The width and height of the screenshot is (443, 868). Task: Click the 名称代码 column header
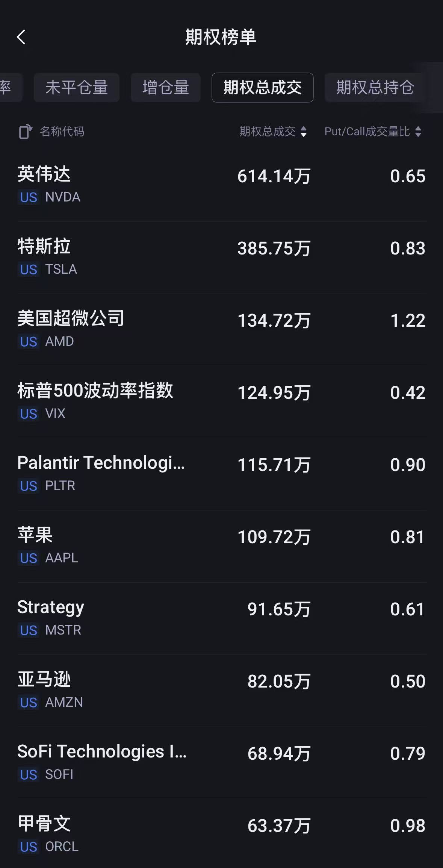pos(62,132)
